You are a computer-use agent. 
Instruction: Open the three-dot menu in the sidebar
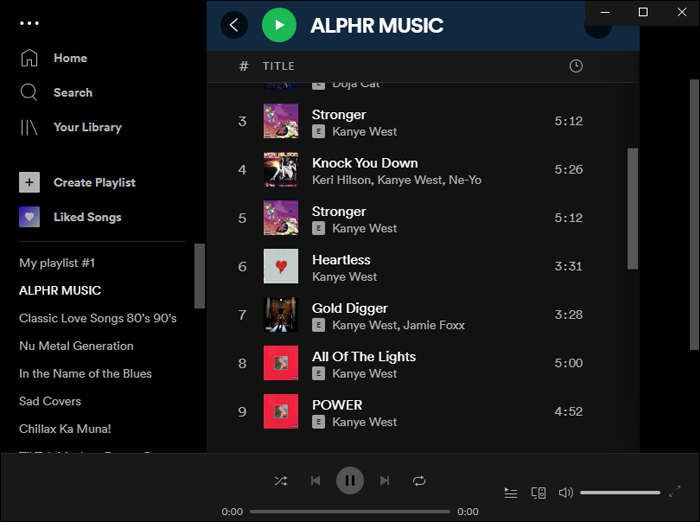point(29,23)
